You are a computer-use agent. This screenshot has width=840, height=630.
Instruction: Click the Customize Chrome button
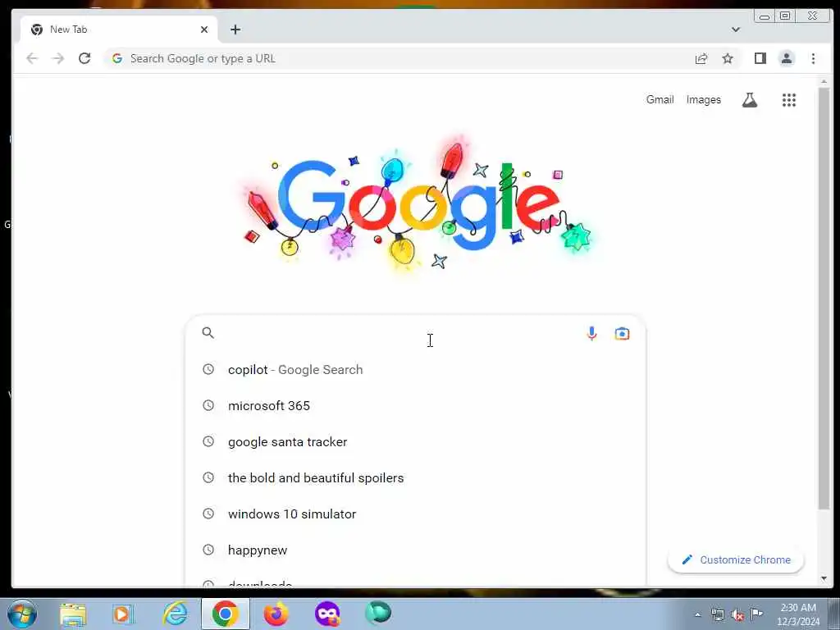tap(736, 559)
